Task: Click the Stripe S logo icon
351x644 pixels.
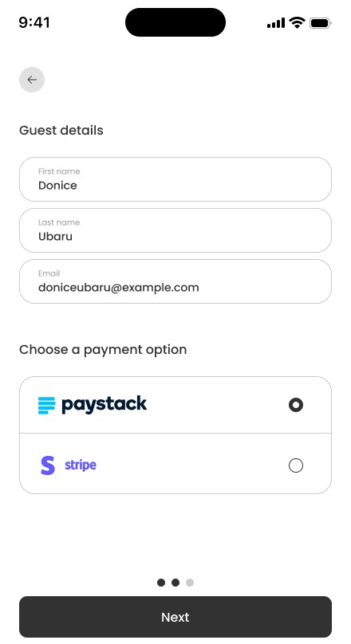Action: (x=48, y=465)
